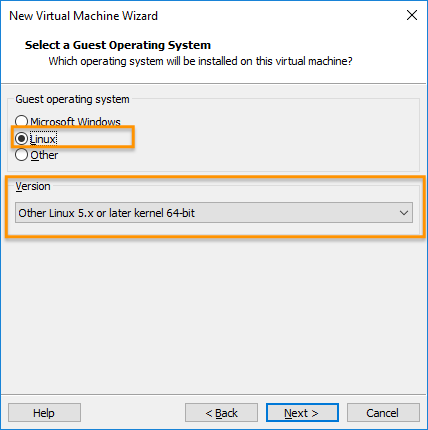Click the Microsoft Windows label text
This screenshot has width=428, height=430.
coord(75,122)
